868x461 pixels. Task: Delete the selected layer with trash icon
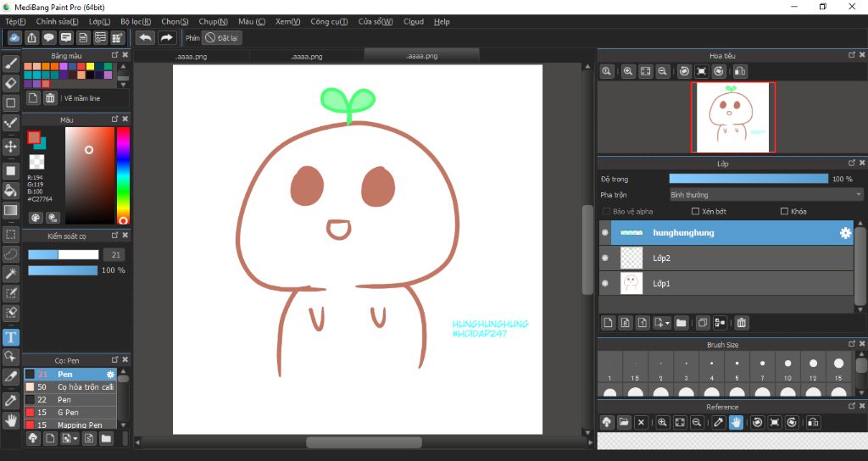tap(741, 323)
